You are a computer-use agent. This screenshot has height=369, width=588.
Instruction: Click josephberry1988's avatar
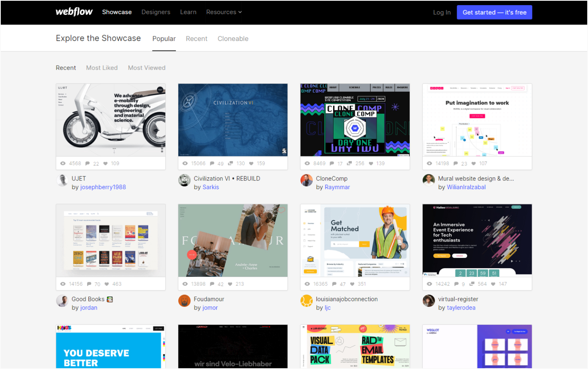point(63,180)
